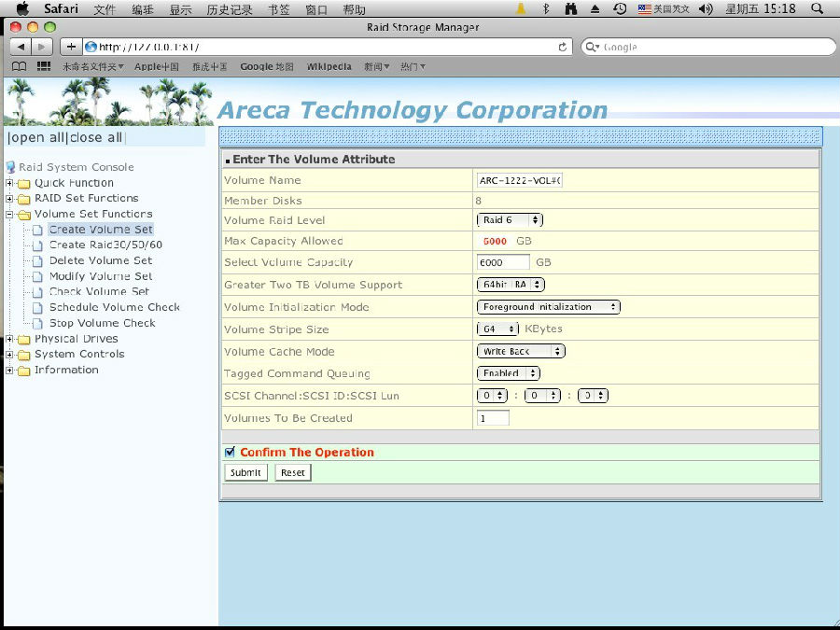
Task: Click the close all link
Action: 96,138
